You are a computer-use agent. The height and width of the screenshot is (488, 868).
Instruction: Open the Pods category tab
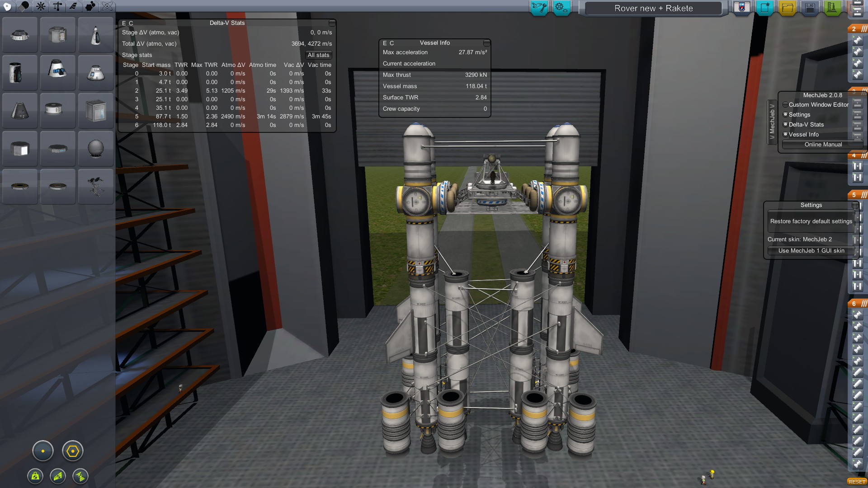pyautogui.click(x=8, y=6)
